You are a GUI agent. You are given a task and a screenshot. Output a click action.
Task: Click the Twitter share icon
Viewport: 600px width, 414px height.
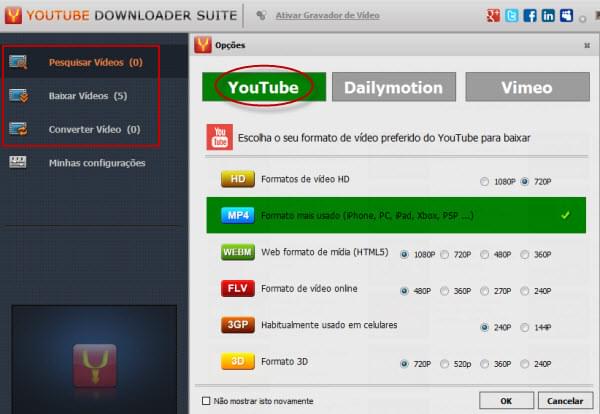pyautogui.click(x=512, y=15)
